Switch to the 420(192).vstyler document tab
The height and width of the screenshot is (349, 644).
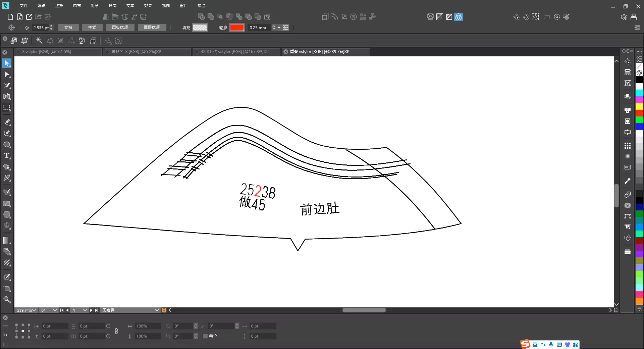click(x=234, y=52)
